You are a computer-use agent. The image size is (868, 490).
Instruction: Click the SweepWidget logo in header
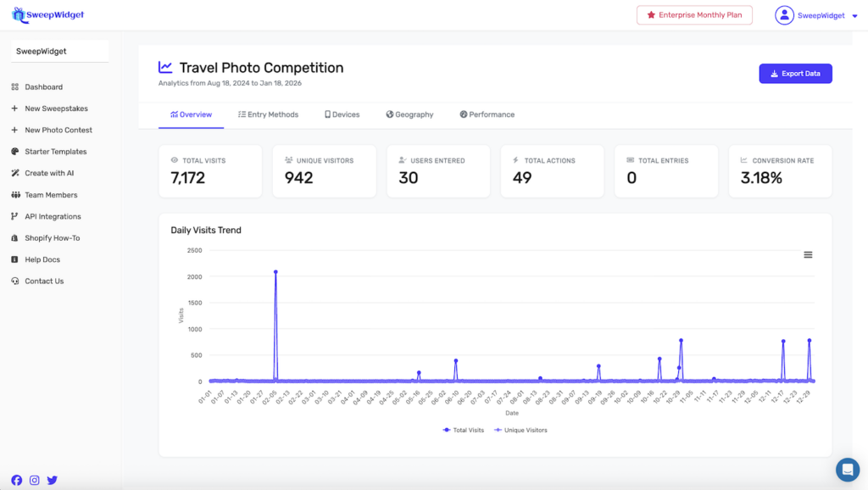coord(48,14)
